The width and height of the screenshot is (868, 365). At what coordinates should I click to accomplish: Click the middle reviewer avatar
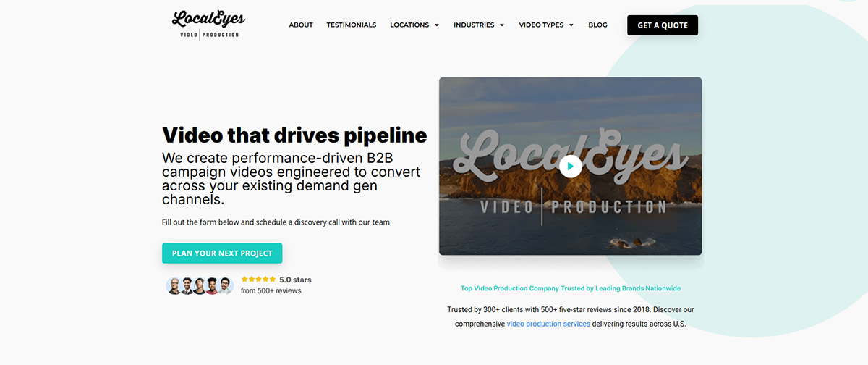pos(200,285)
